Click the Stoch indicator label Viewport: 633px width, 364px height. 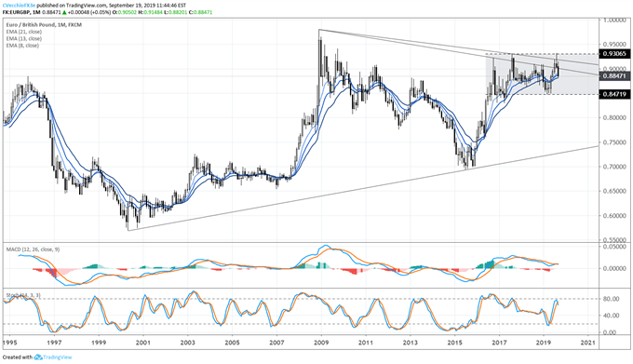tap(23, 295)
